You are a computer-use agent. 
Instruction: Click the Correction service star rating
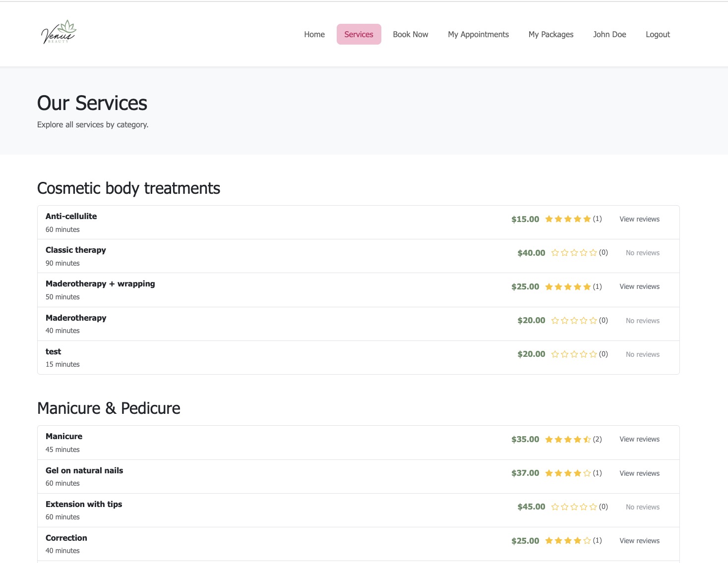coord(568,541)
